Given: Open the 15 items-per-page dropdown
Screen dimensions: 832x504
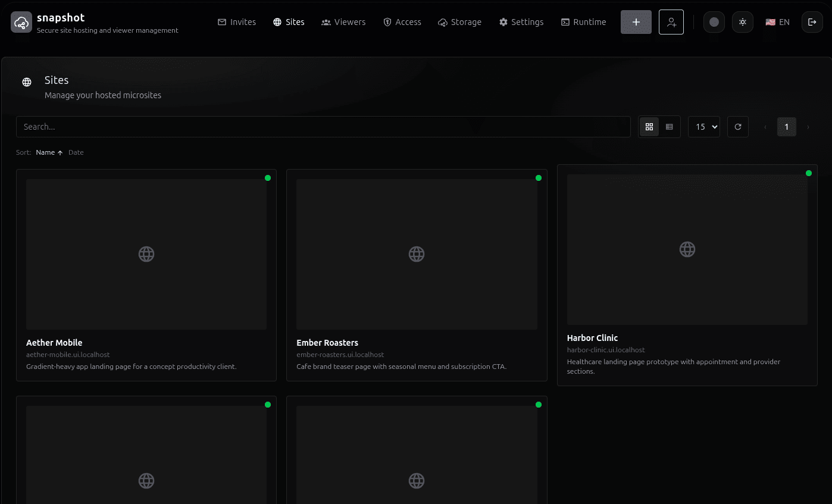Looking at the screenshot, I should pyautogui.click(x=704, y=127).
